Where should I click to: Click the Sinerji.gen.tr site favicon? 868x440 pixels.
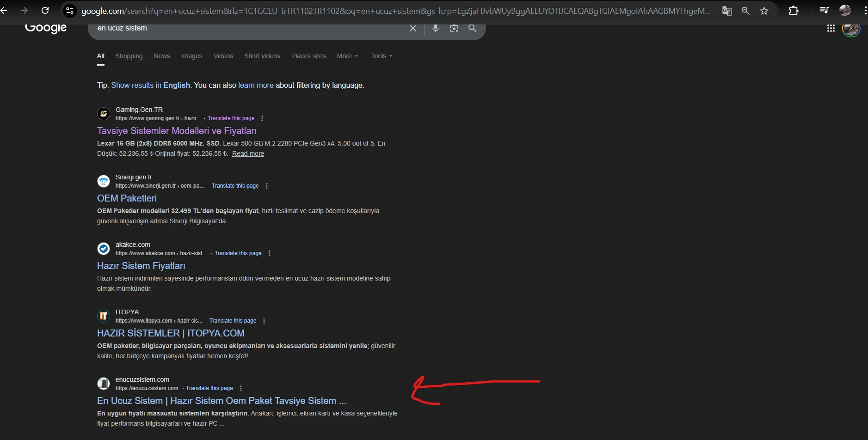pyautogui.click(x=104, y=181)
